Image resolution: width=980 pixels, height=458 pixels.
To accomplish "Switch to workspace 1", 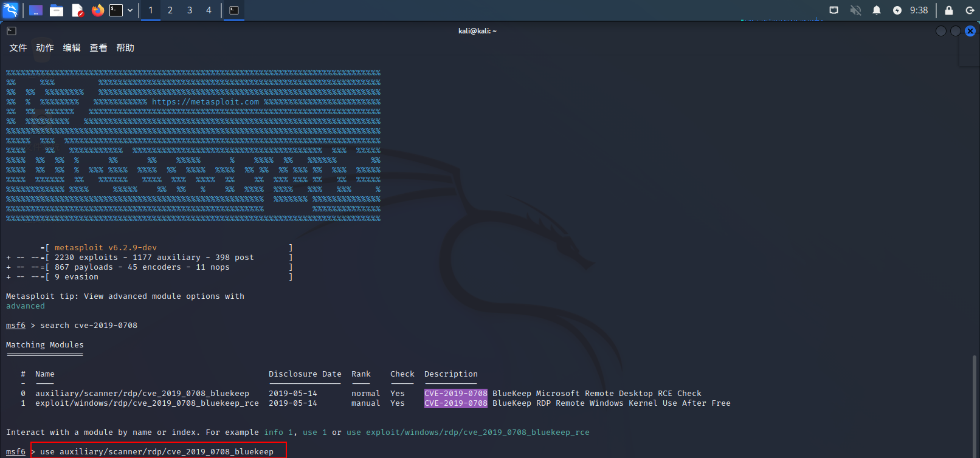I will click(x=151, y=10).
